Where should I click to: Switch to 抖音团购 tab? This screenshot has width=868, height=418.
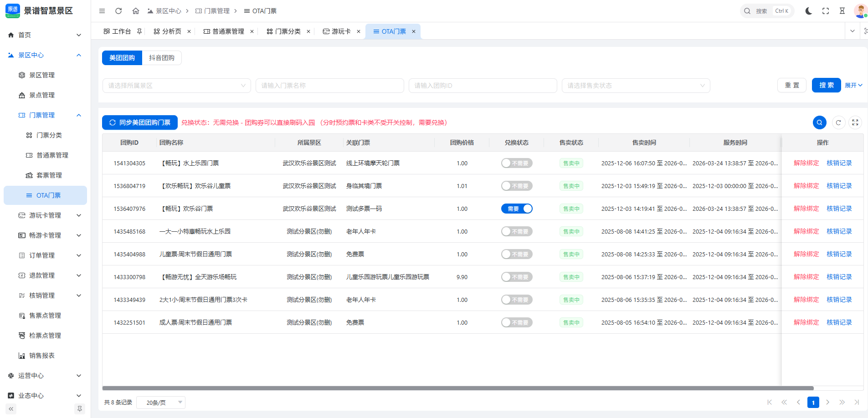click(x=162, y=58)
